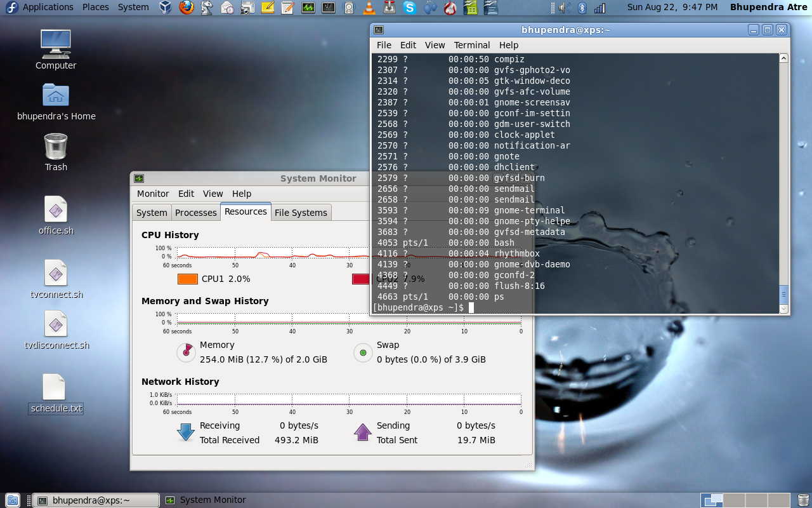Open File menu in the terminal window
Image resolution: width=812 pixels, height=508 pixels.
click(384, 45)
